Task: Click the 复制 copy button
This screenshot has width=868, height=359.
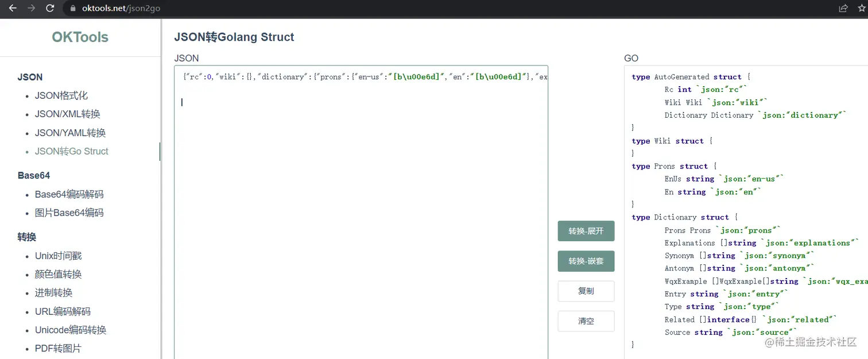Action: pos(586,291)
